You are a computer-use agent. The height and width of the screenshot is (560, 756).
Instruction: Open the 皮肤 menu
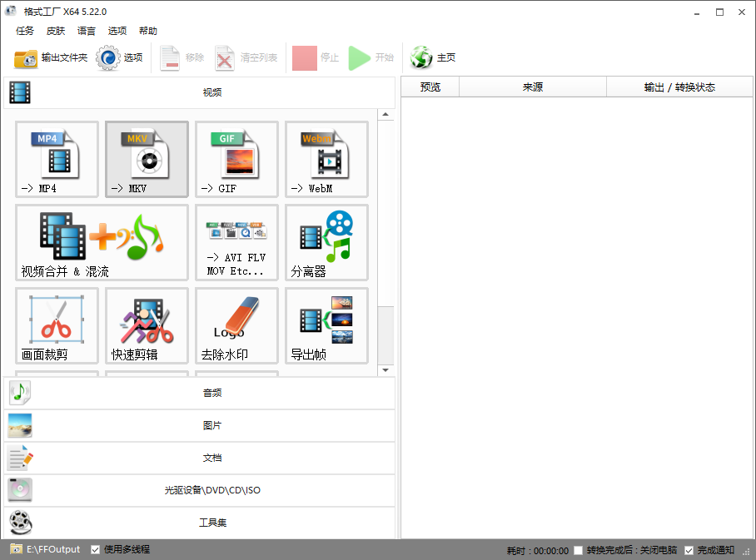pyautogui.click(x=56, y=31)
